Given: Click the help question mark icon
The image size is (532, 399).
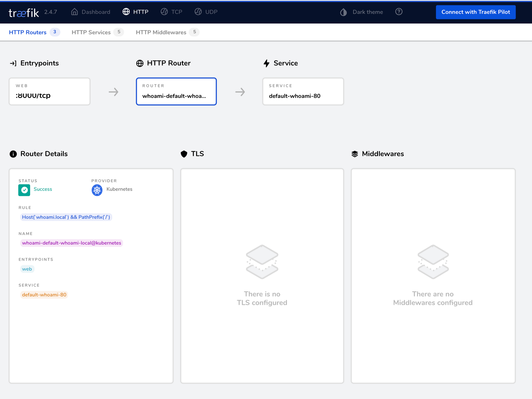Looking at the screenshot, I should click(399, 12).
